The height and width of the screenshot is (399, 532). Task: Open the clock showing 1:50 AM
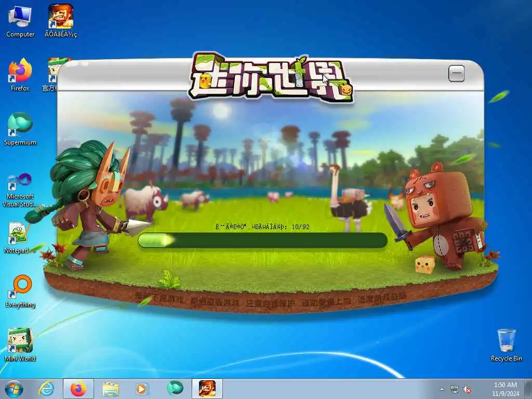coord(505,389)
